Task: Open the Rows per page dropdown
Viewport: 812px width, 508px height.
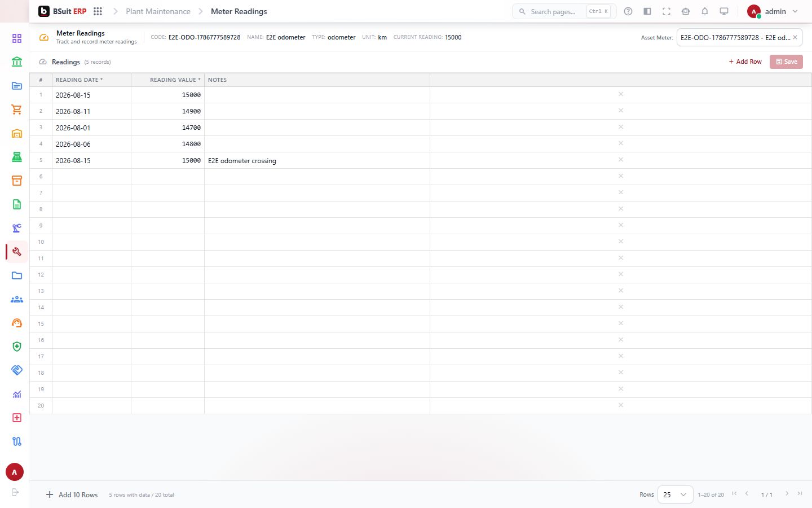Action: 675,494
